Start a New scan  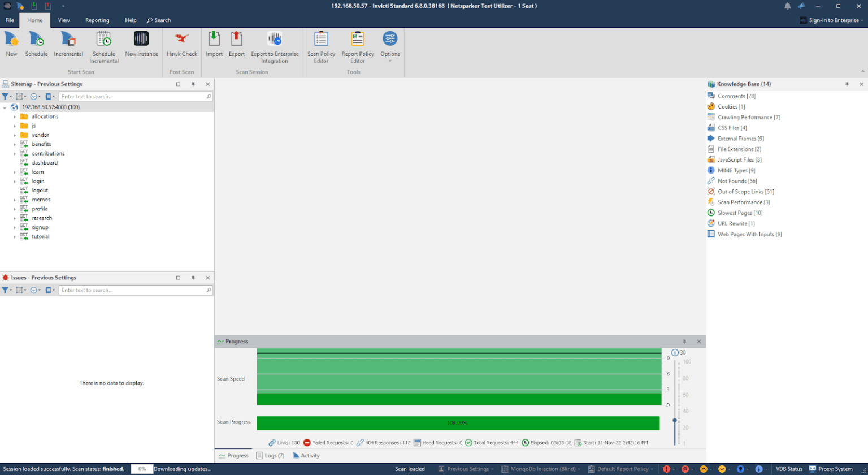tap(11, 45)
